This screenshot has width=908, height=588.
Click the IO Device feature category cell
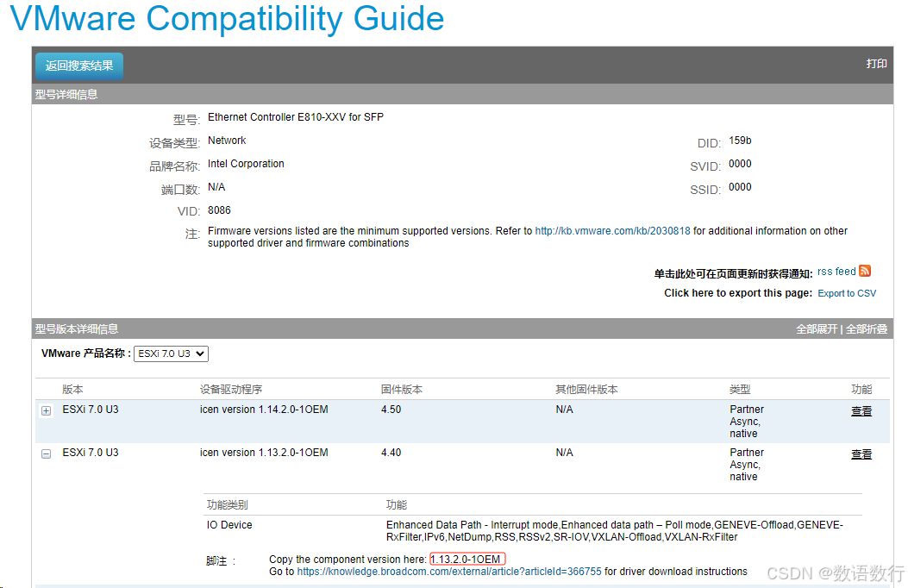click(229, 525)
